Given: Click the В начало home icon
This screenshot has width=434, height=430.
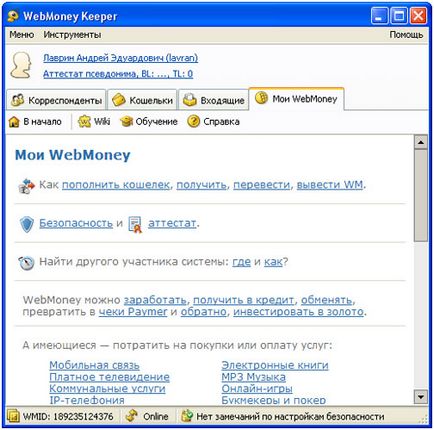Looking at the screenshot, I should [x=14, y=122].
